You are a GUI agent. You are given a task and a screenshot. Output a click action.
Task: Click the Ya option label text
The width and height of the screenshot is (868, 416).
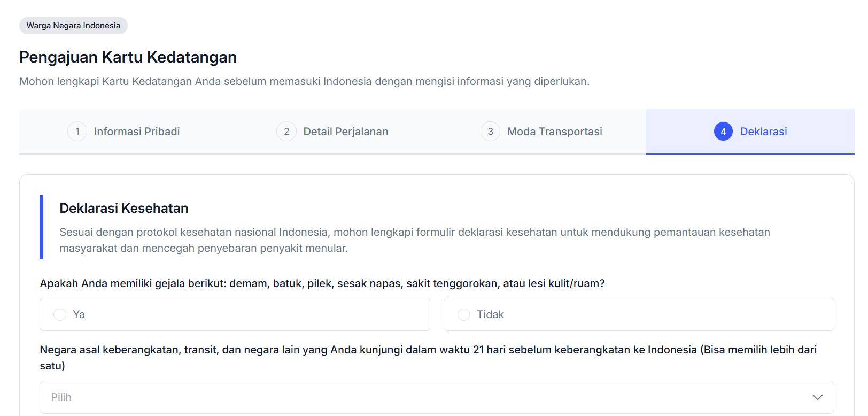(79, 314)
